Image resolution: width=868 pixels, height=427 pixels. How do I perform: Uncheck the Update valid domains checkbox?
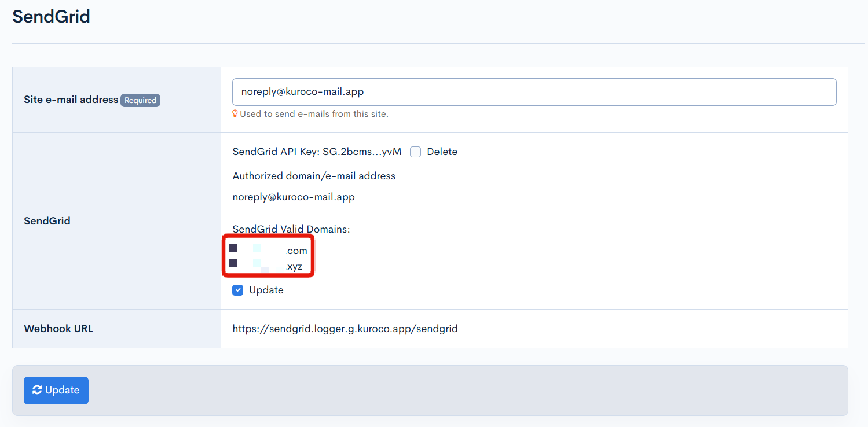(x=237, y=290)
